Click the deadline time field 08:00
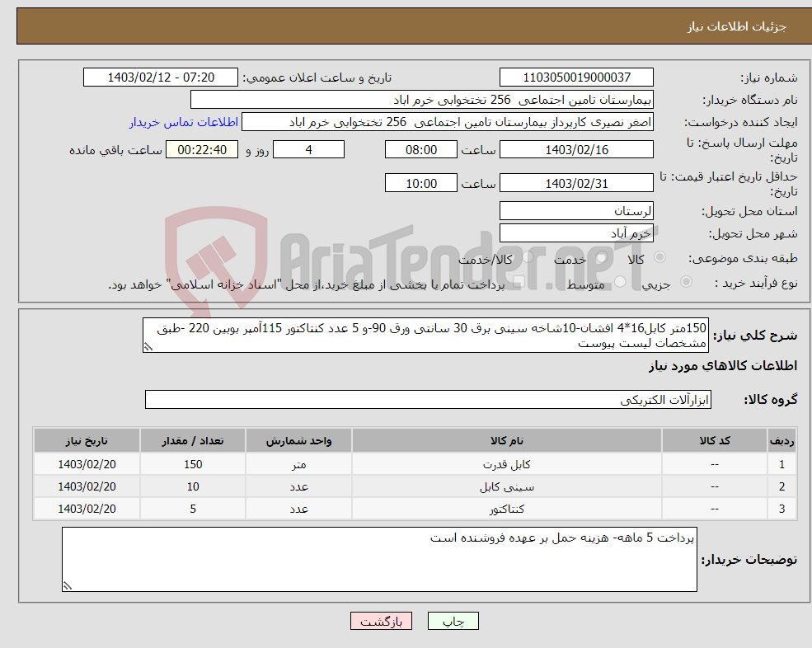The width and height of the screenshot is (812, 648). pos(421,150)
